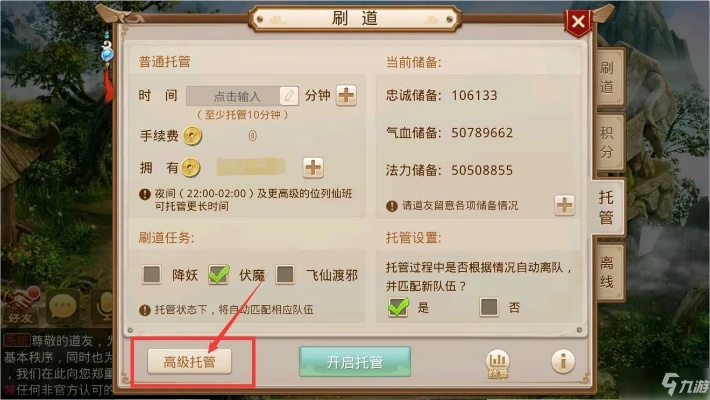Switch to the 积分 side tab

[x=609, y=142]
